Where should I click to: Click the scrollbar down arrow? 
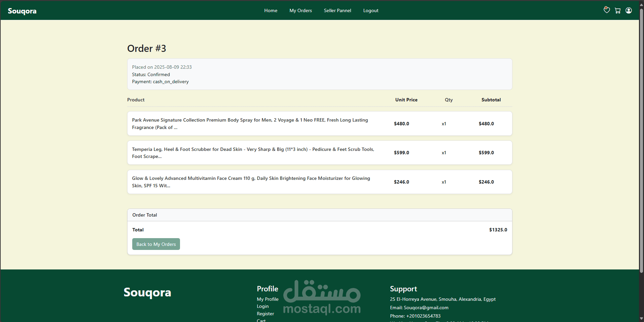[x=641, y=318]
